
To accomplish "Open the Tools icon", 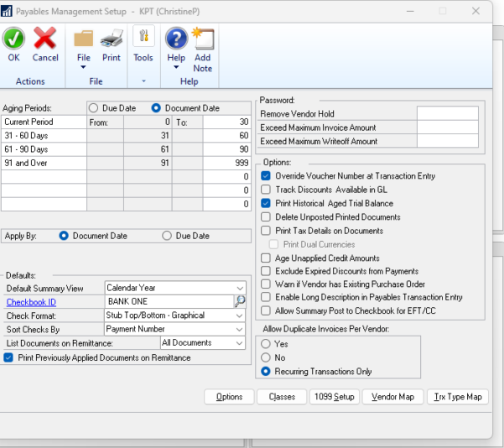I will (143, 36).
